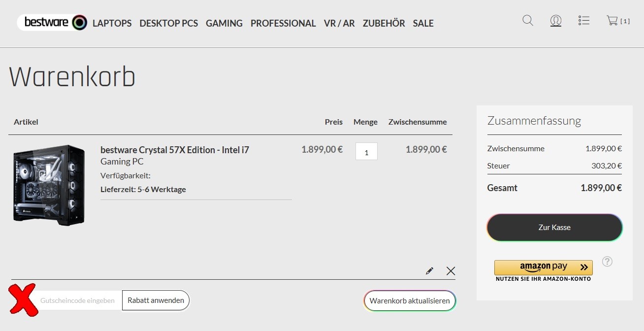Click the Steuer 303,20 € value
The height and width of the screenshot is (331, 644).
607,165
